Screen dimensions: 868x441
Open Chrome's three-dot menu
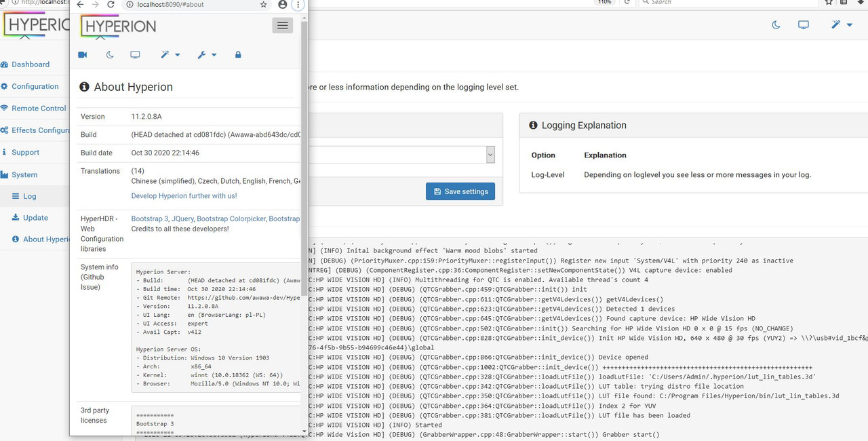pos(297,5)
